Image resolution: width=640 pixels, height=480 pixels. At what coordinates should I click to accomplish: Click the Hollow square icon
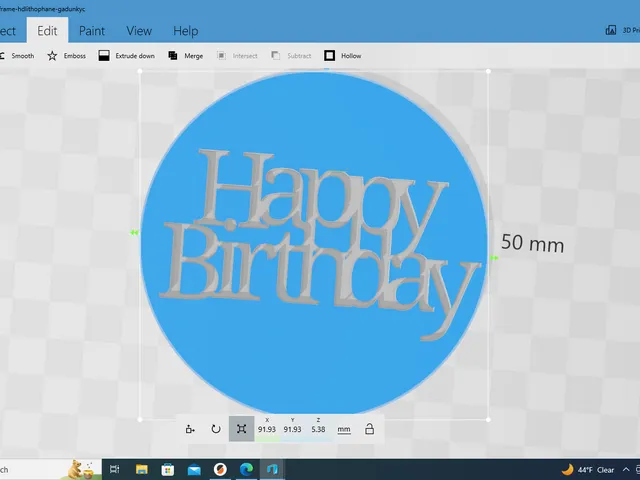(329, 56)
